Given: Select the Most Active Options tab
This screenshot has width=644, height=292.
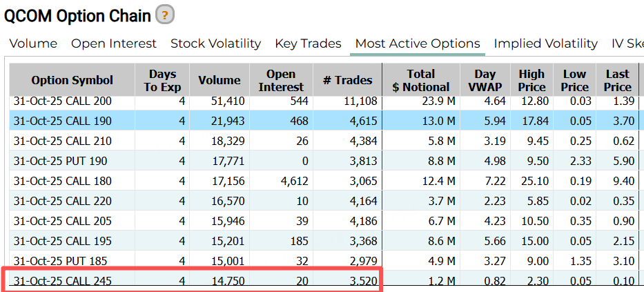Looking at the screenshot, I should point(417,43).
